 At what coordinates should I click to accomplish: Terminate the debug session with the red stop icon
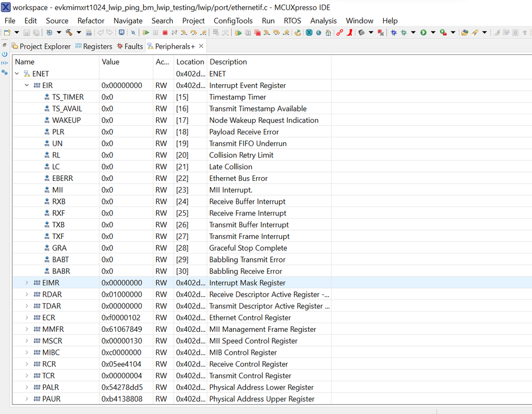coord(164,33)
